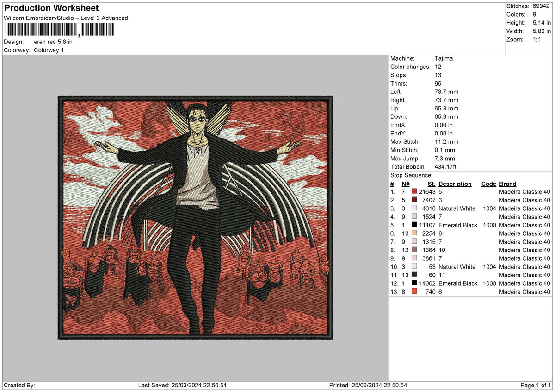The width and height of the screenshot is (555, 392).
Task: Click the 'Description' column header
Action: click(455, 184)
